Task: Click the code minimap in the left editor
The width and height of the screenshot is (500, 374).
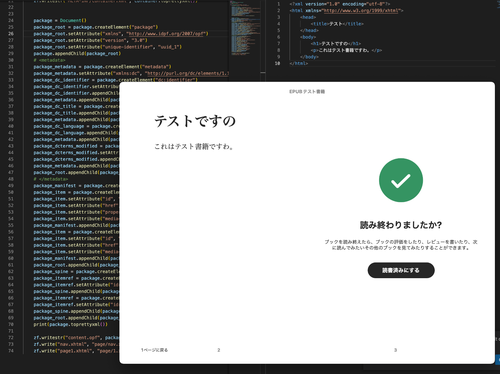Action: pos(245,28)
